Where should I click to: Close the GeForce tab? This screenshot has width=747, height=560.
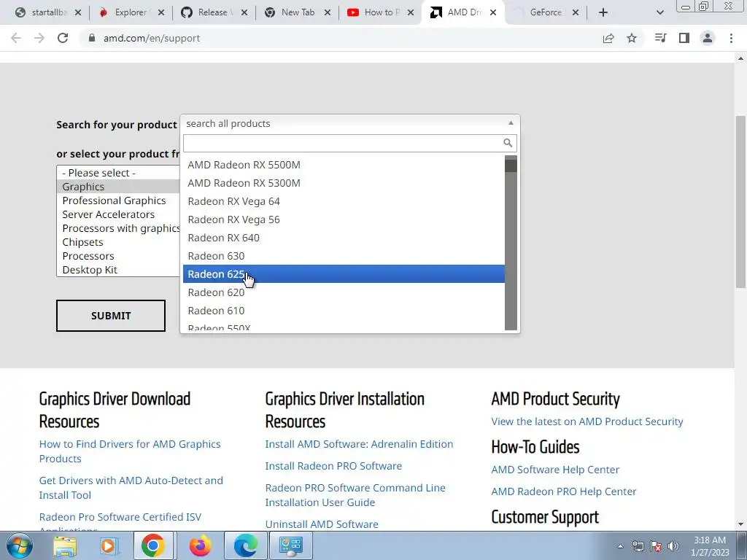(576, 12)
